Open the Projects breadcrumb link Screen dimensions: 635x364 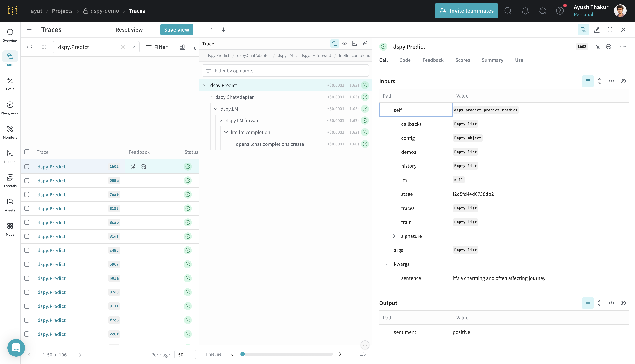pos(62,11)
